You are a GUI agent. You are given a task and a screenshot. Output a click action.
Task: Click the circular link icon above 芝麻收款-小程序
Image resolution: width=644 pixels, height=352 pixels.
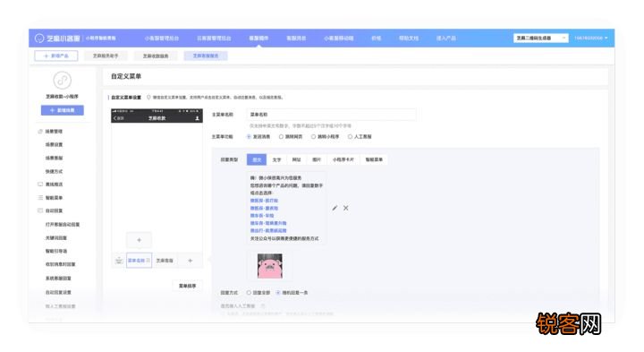click(x=62, y=81)
